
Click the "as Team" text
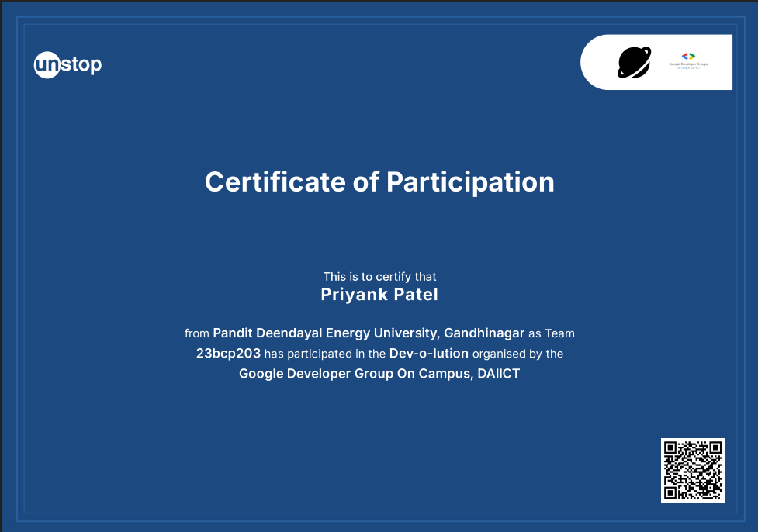click(x=552, y=333)
